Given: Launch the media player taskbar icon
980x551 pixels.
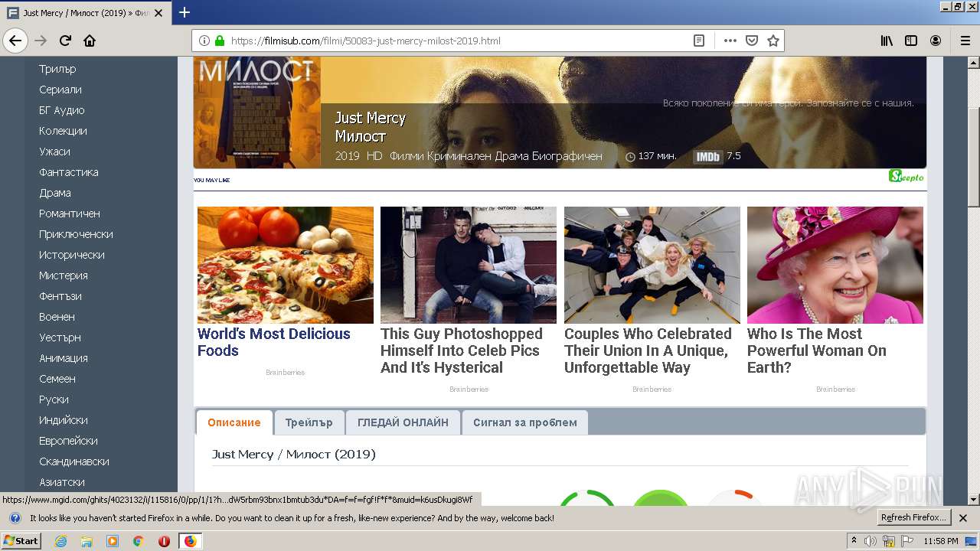Looking at the screenshot, I should [x=113, y=541].
